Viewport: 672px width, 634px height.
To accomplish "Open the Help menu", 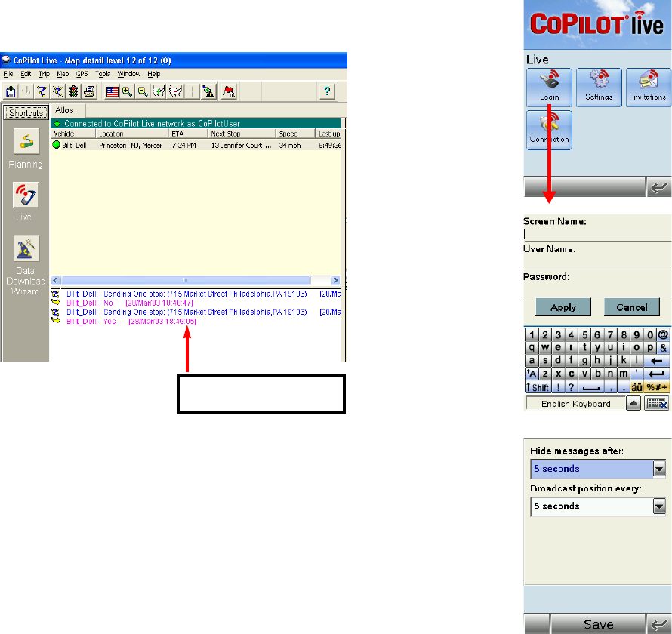I will [x=153, y=74].
